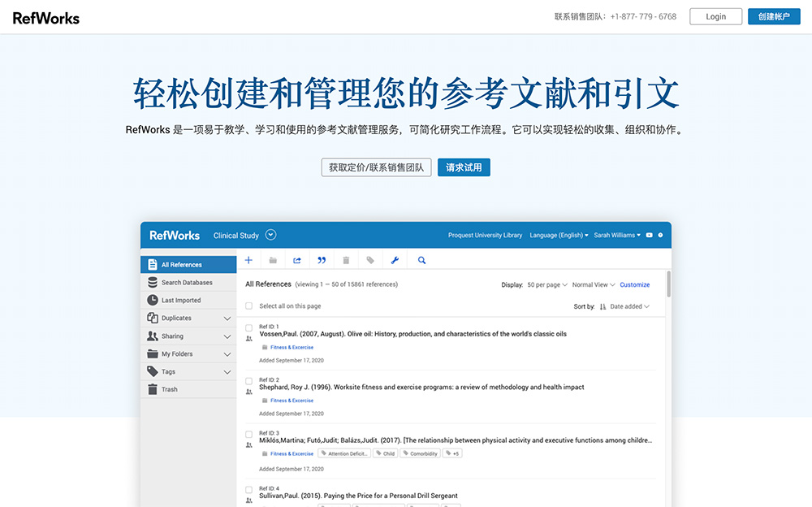Click Fitness & Excercise folder under Ref ID 1
The width and height of the screenshot is (812, 507).
click(x=292, y=347)
